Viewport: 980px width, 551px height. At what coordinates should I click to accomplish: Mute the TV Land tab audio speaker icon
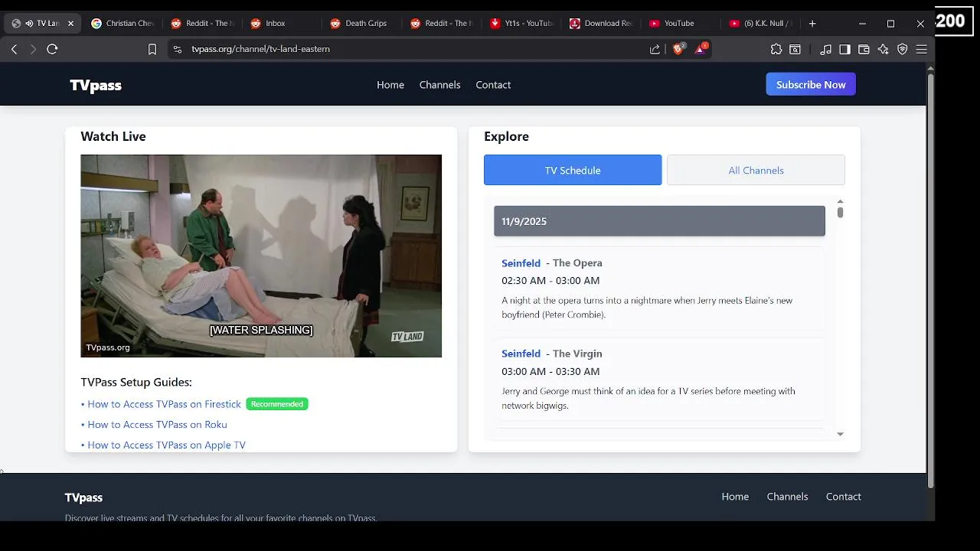pyautogui.click(x=29, y=23)
